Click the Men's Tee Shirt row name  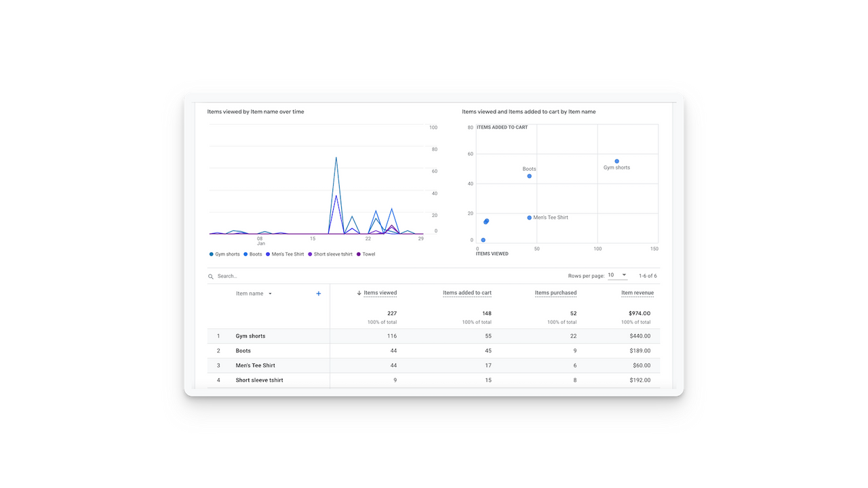[256, 365]
